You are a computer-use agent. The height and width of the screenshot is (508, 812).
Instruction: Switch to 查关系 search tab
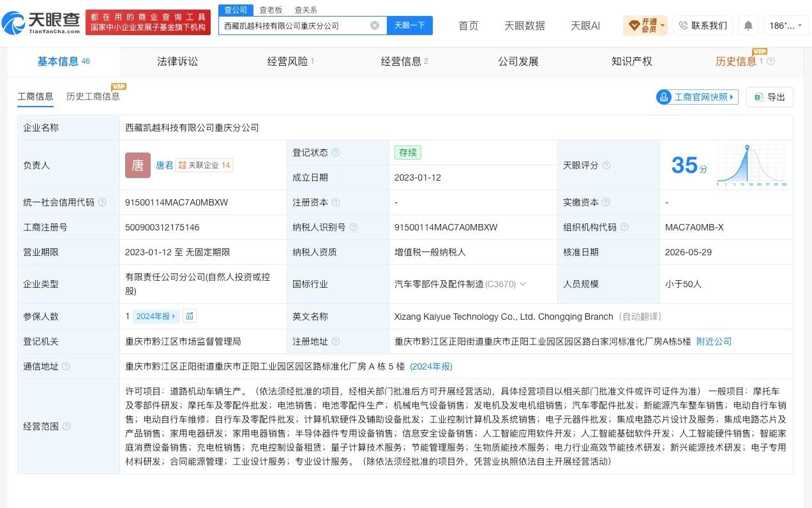click(306, 10)
